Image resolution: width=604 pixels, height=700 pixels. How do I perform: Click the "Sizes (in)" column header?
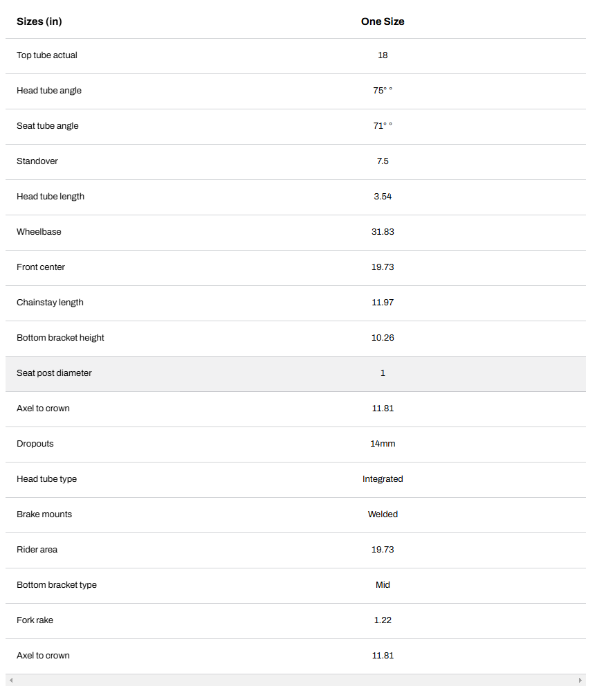[x=39, y=21]
